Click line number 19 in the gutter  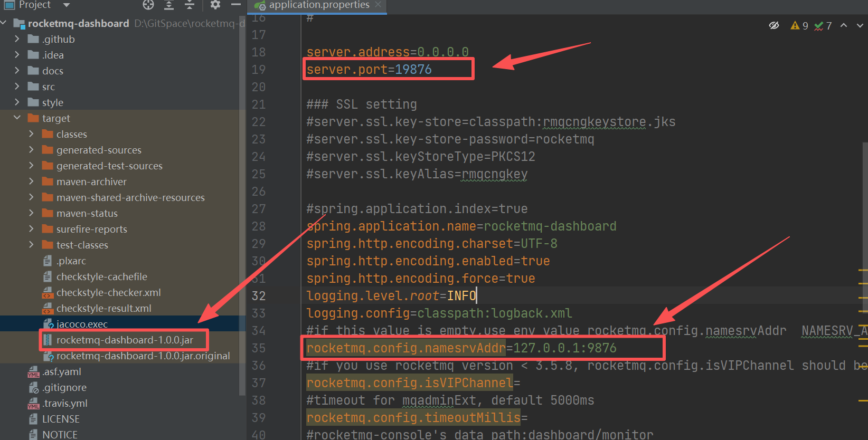pos(259,69)
